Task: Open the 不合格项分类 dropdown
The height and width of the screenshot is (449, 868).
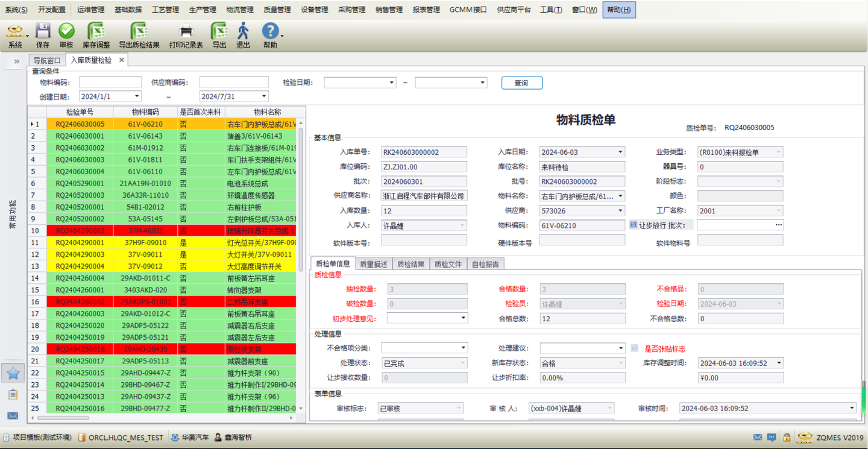Action: 463,348
